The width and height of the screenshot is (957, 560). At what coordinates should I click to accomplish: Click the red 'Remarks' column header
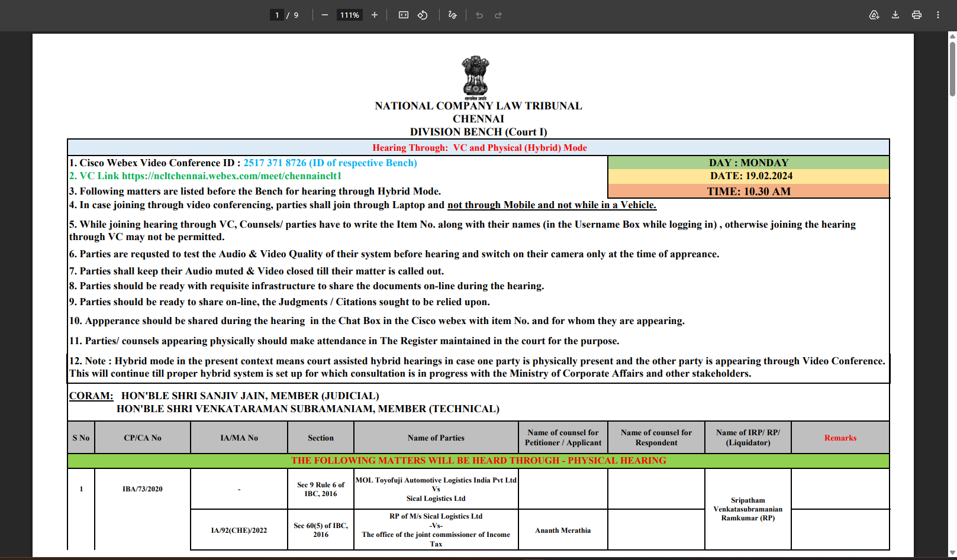(x=840, y=438)
